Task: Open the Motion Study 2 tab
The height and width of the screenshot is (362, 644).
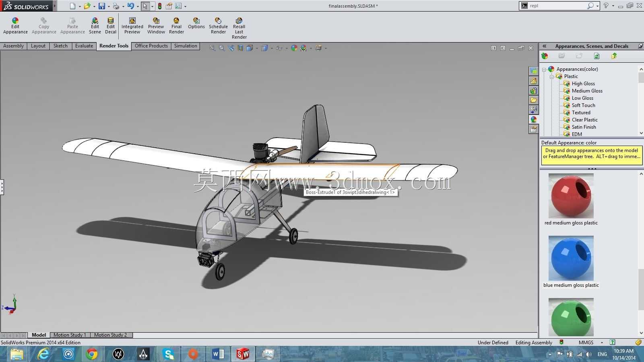Action: [x=110, y=335]
